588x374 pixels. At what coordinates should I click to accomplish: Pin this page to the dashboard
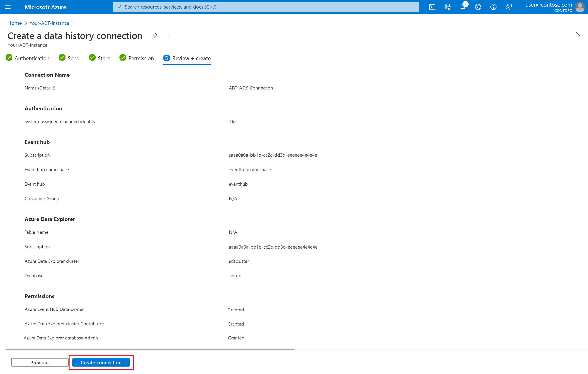pos(155,36)
